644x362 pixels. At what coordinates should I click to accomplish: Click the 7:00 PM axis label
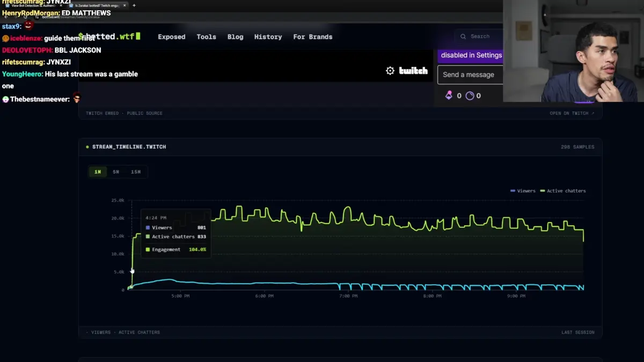click(348, 296)
